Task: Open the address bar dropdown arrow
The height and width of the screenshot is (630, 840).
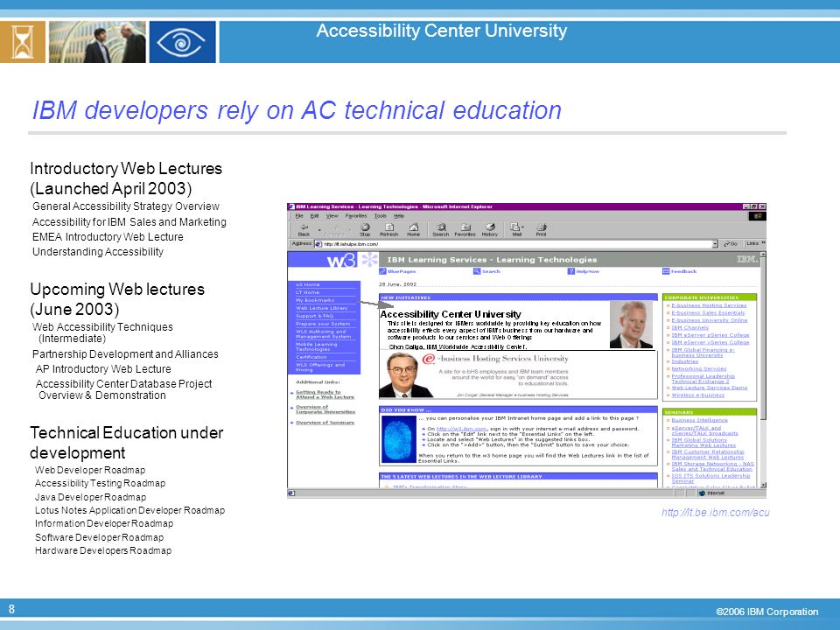Action: (715, 244)
